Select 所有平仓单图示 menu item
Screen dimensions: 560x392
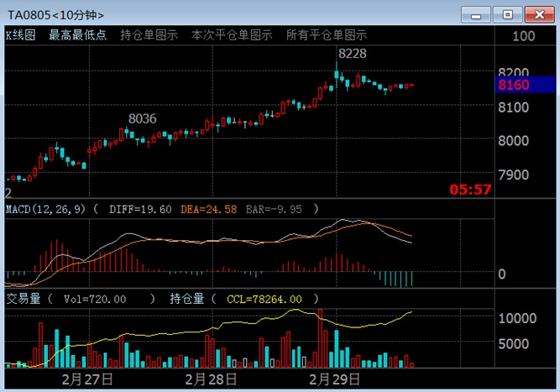pos(326,35)
